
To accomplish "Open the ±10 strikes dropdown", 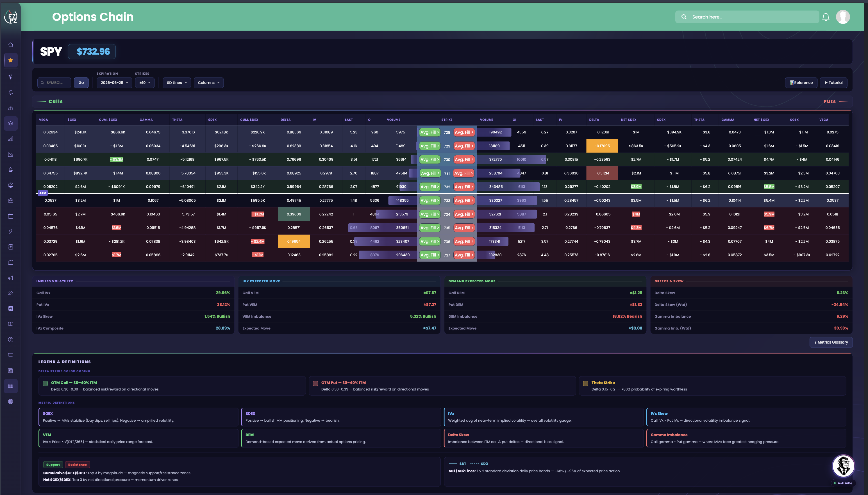I will tap(145, 83).
